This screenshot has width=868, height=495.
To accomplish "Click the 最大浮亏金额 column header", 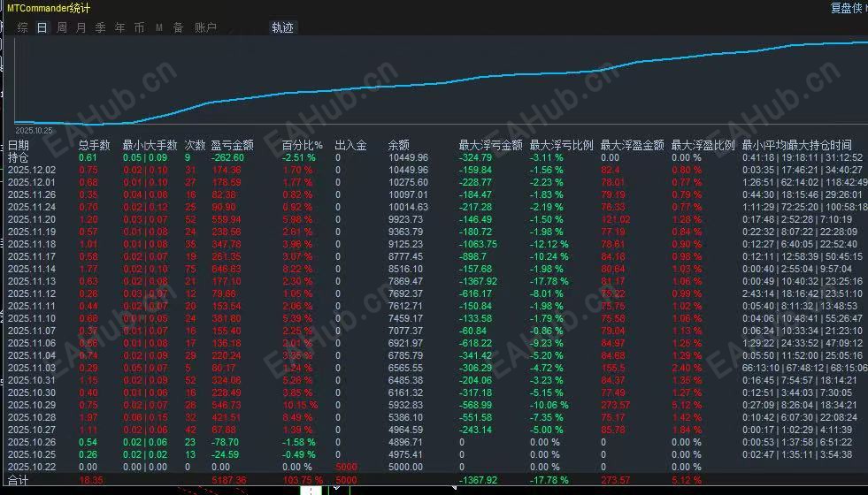I will (x=490, y=145).
